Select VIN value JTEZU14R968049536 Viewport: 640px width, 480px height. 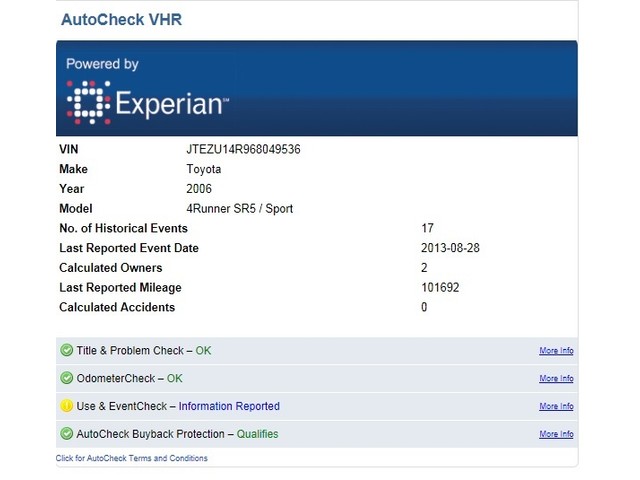(x=243, y=149)
